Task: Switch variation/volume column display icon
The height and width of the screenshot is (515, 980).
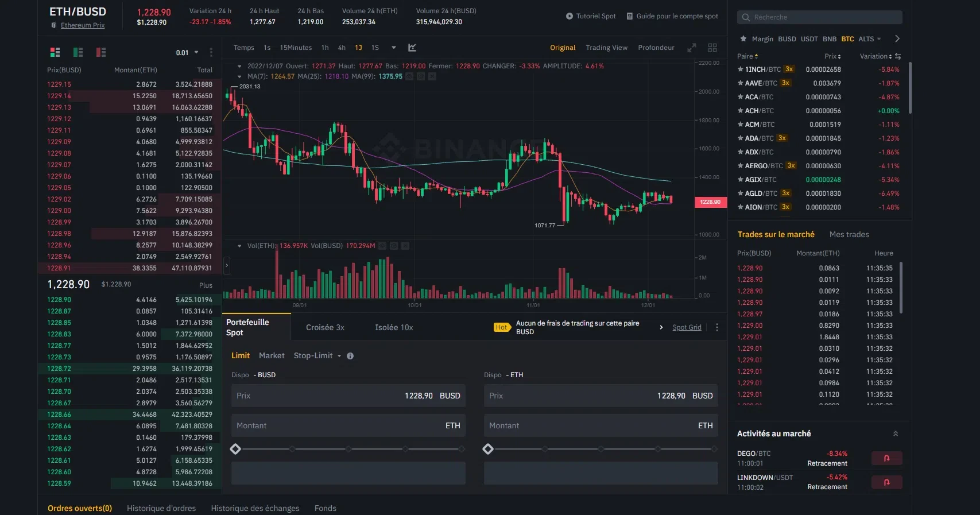Action: [x=898, y=56]
